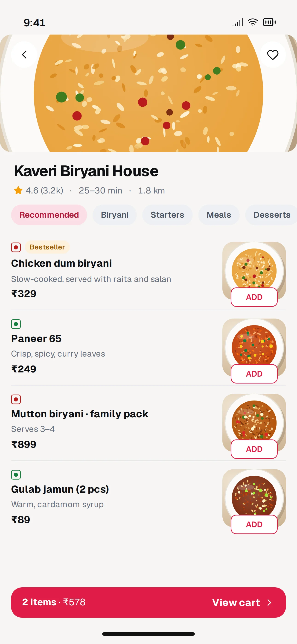Tap the veg indicator on Paneer 65

(x=16, y=324)
